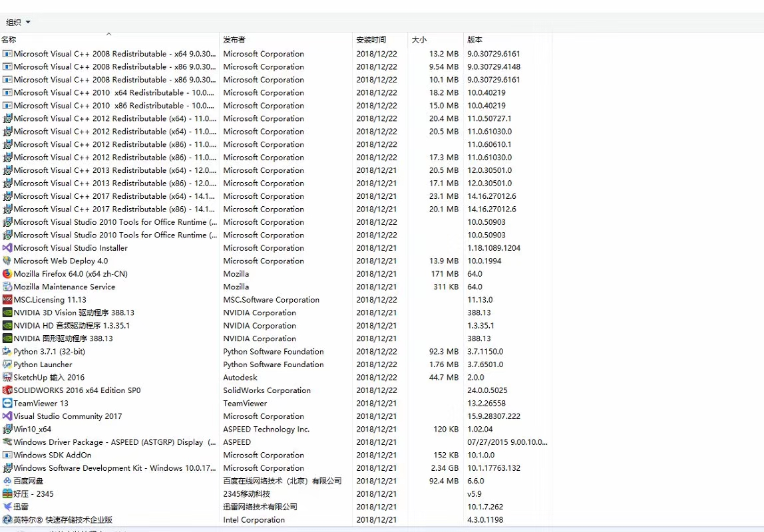Click the Mozilla Firefox 64.0 icon
Viewport: 764px width, 532px height.
coord(7,274)
